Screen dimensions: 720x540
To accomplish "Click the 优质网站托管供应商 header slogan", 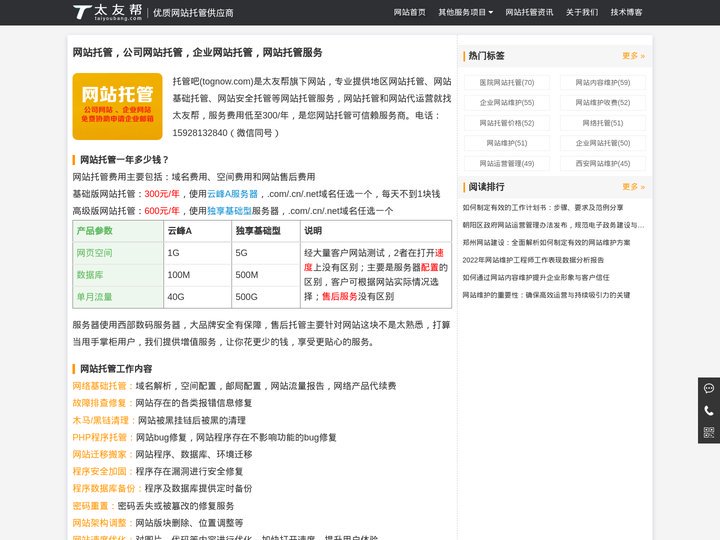I will click(193, 13).
